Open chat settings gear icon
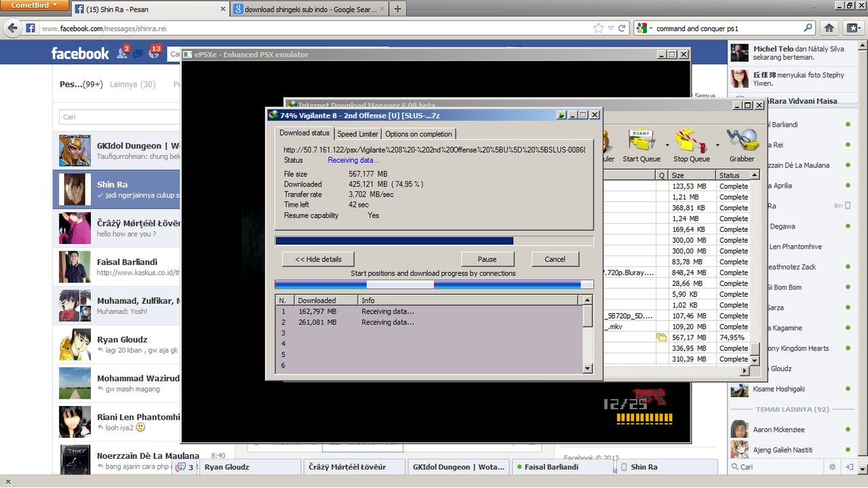 [832, 467]
